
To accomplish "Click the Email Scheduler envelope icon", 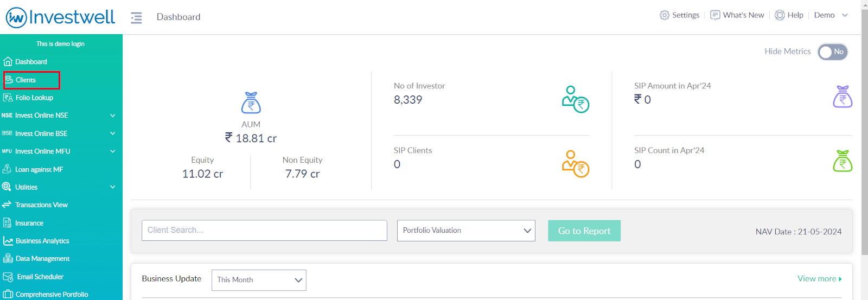I will click(x=8, y=277).
